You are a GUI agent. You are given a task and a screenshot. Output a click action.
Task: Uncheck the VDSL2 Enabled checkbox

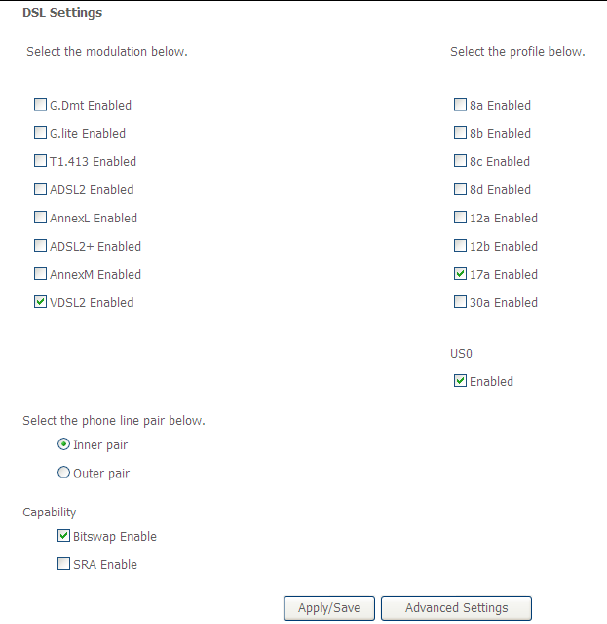[40, 302]
